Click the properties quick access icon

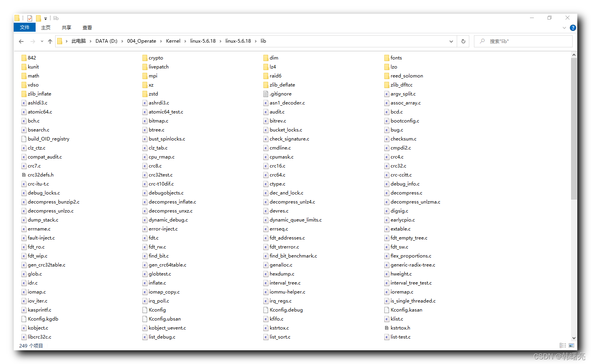[30, 18]
